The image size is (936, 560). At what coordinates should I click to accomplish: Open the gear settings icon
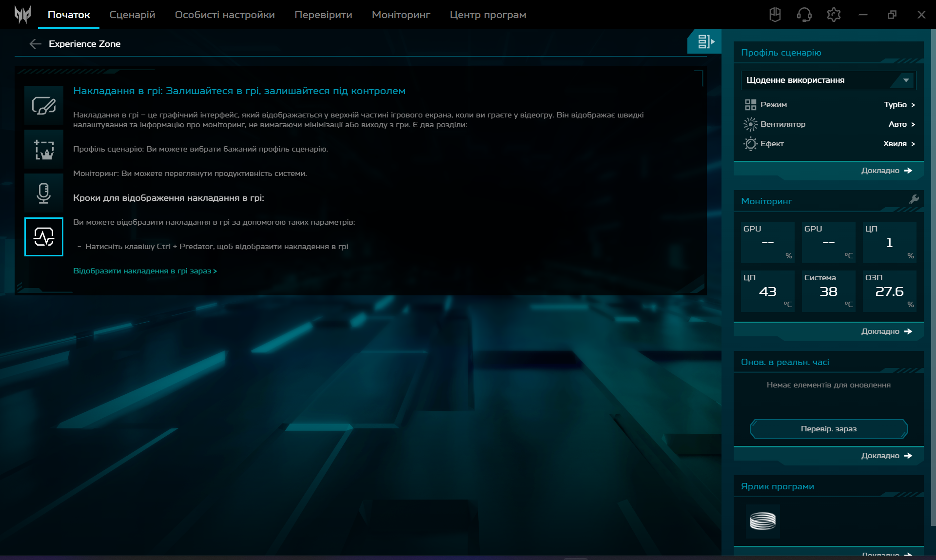(834, 15)
